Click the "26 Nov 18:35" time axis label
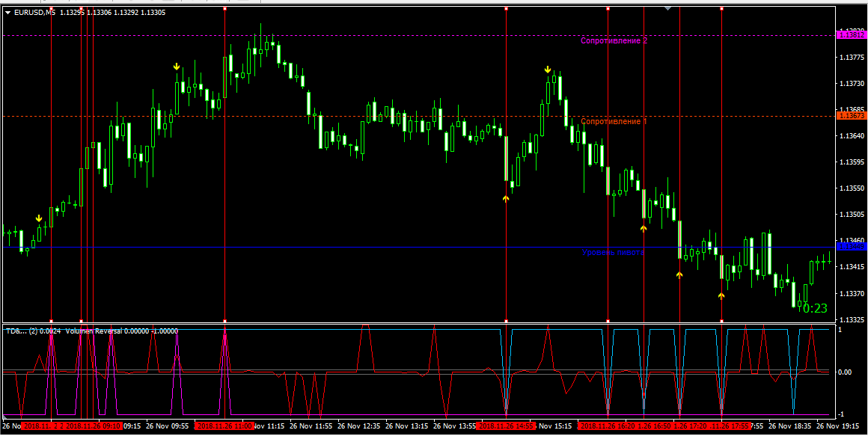The image size is (868, 436). point(791,426)
